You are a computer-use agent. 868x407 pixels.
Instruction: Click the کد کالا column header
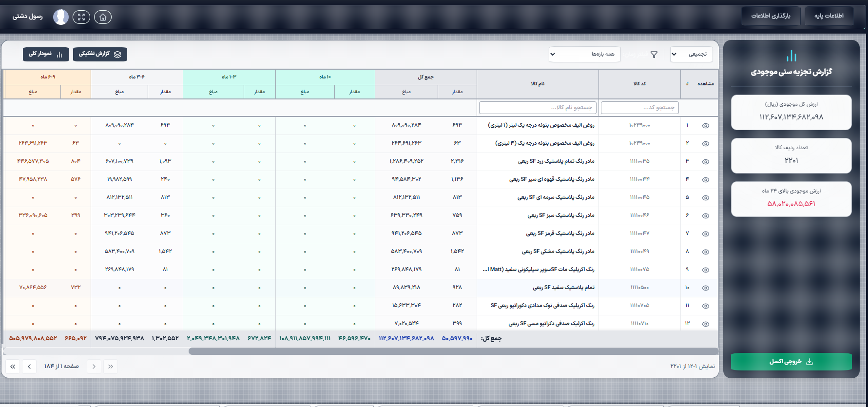pos(639,84)
